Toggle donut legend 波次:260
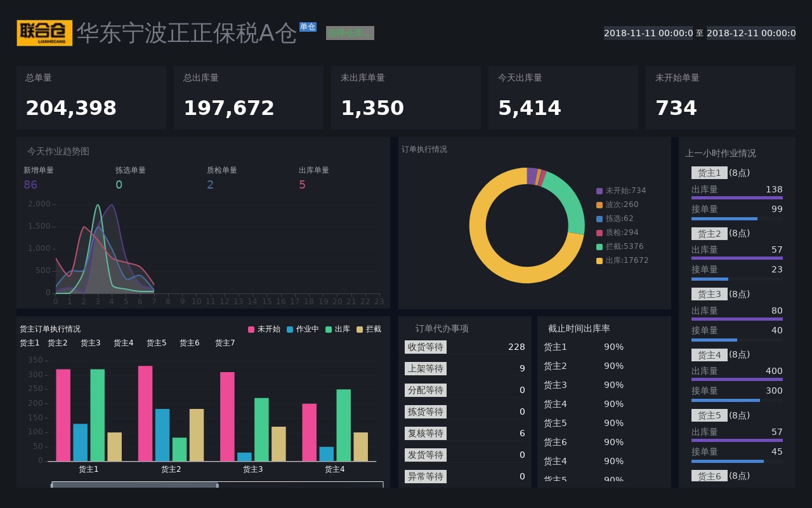Image resolution: width=812 pixels, height=508 pixels. tap(617, 204)
